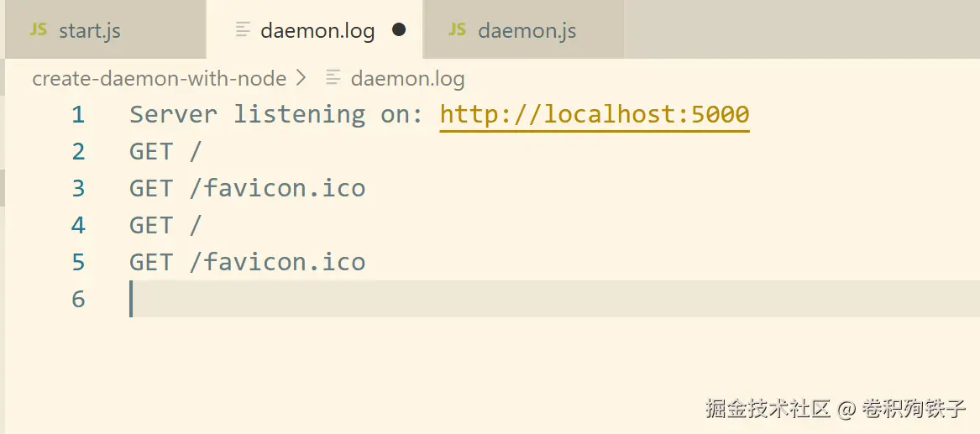
Task: Click the file icon in the breadcrumb
Action: point(333,79)
